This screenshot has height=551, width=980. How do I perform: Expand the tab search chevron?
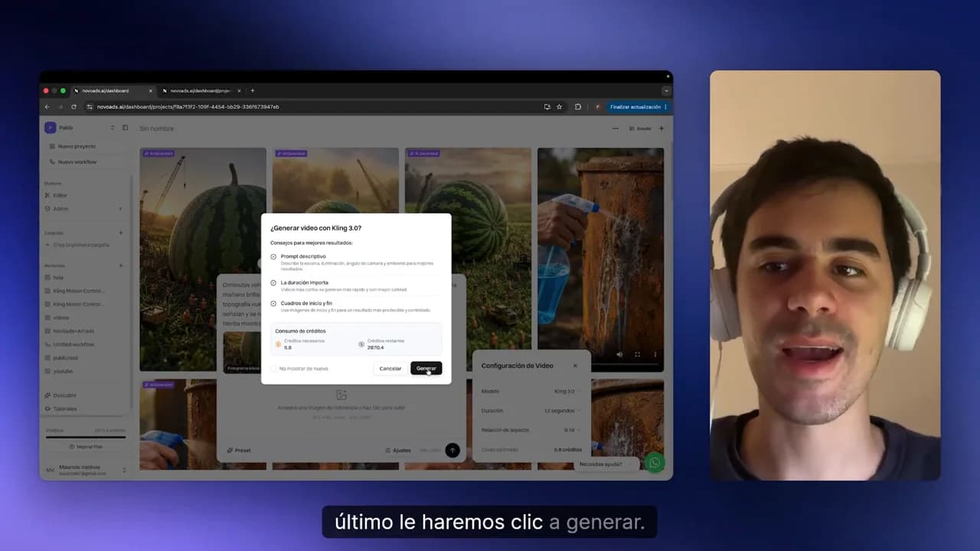[665, 90]
